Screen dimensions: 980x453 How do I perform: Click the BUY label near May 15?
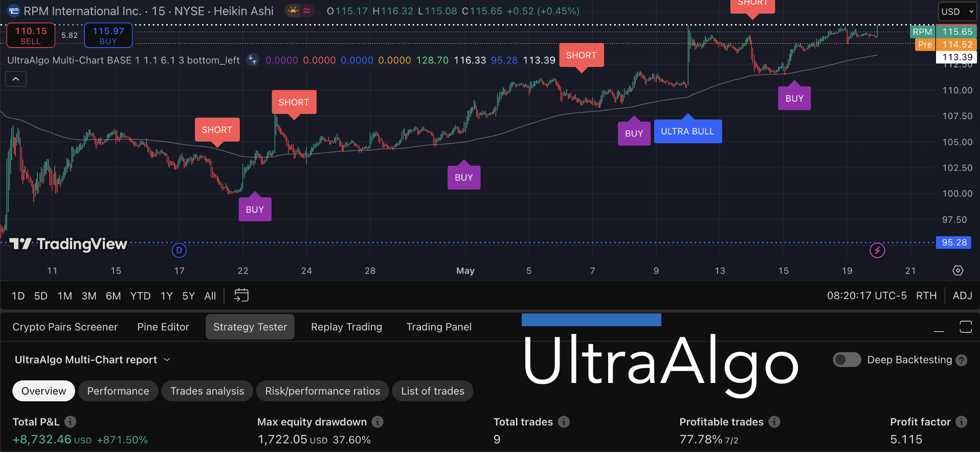(794, 98)
